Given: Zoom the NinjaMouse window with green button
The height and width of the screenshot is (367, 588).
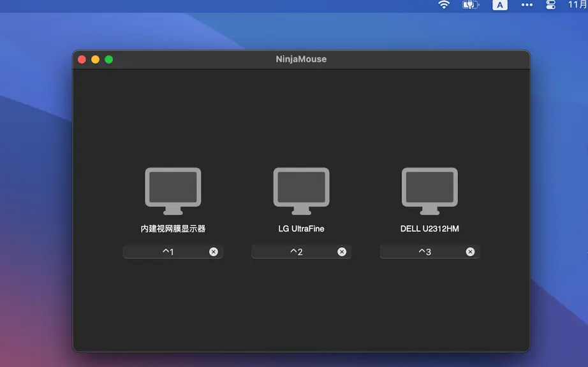Looking at the screenshot, I should pos(109,59).
